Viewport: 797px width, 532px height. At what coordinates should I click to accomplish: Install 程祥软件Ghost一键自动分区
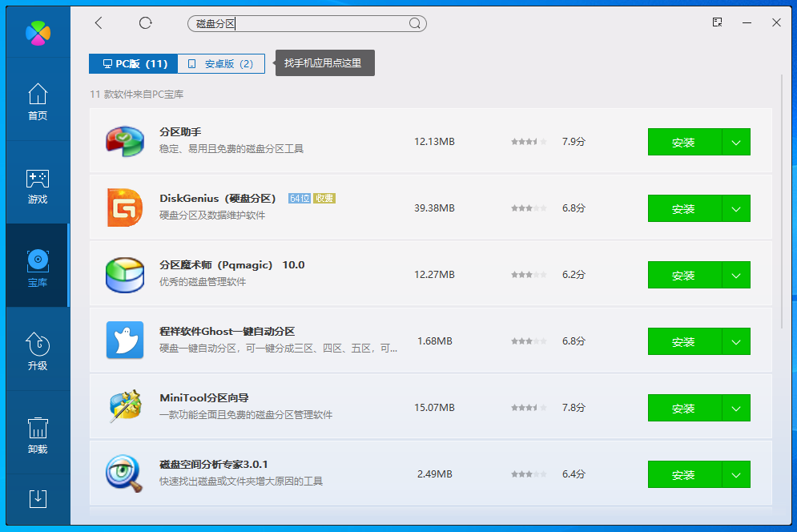[685, 341]
